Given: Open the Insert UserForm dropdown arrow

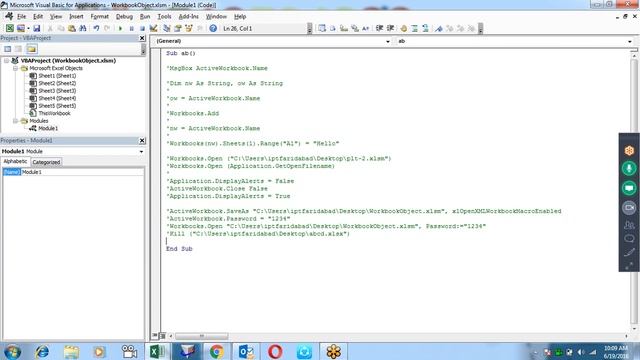Looking at the screenshot, I should pyautogui.click(x=28, y=28).
